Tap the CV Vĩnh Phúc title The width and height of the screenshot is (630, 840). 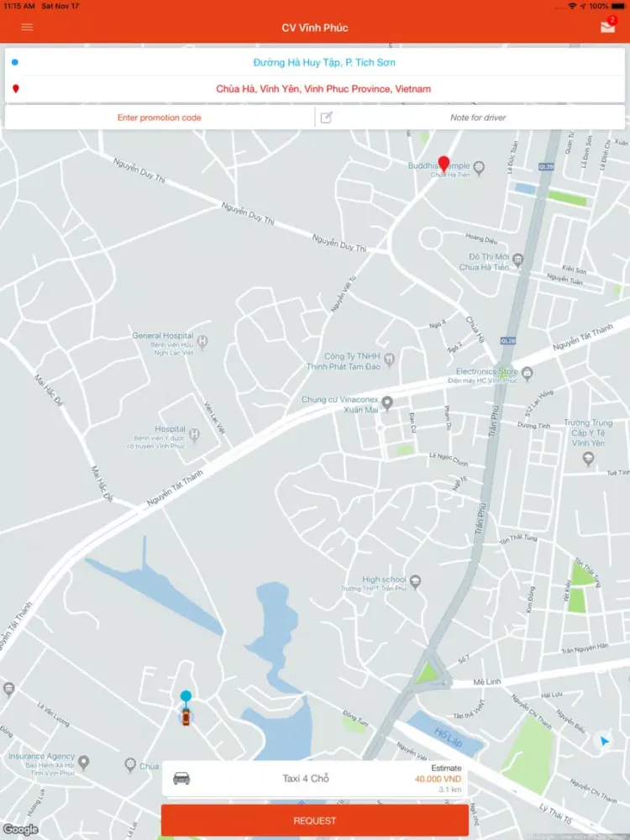coord(315,28)
